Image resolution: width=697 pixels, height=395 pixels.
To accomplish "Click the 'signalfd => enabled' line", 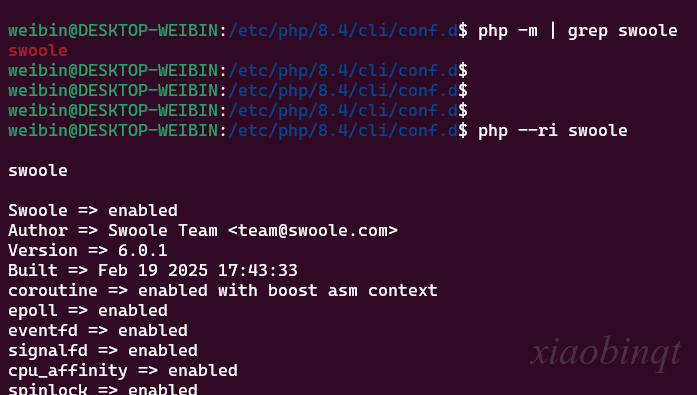I will tap(103, 351).
